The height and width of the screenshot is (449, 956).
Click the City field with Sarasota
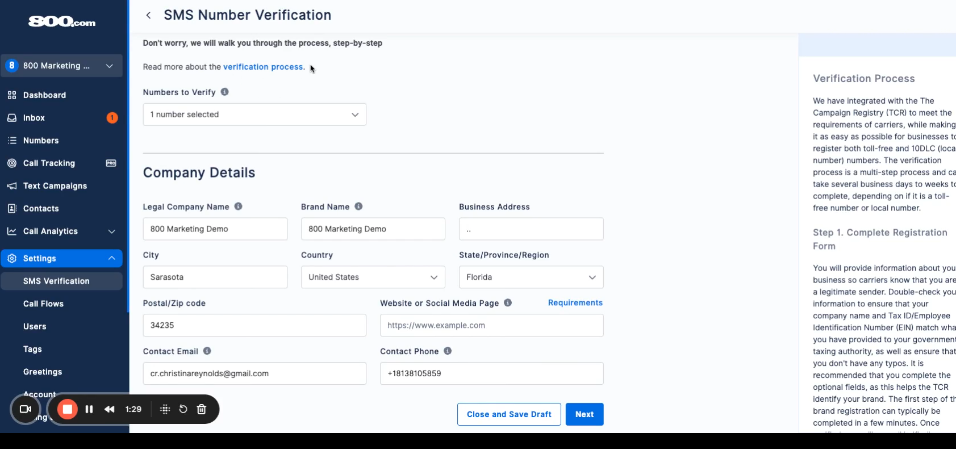215,277
